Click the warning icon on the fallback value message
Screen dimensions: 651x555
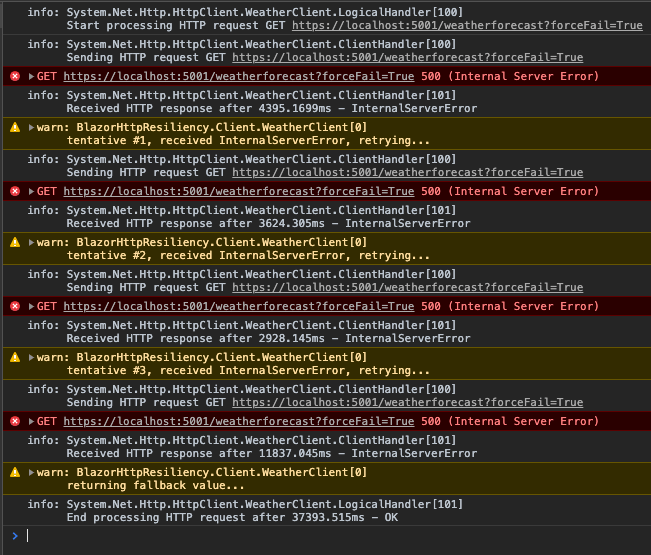tap(14, 472)
